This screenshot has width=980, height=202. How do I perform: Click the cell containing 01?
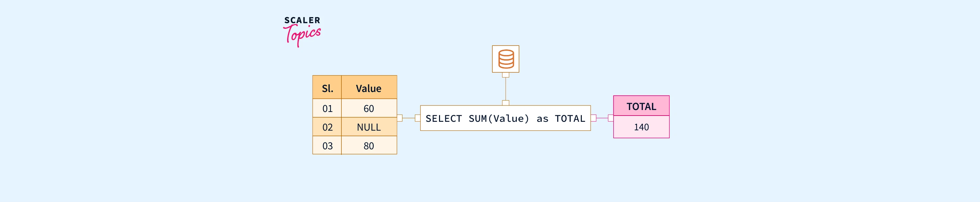327,109
